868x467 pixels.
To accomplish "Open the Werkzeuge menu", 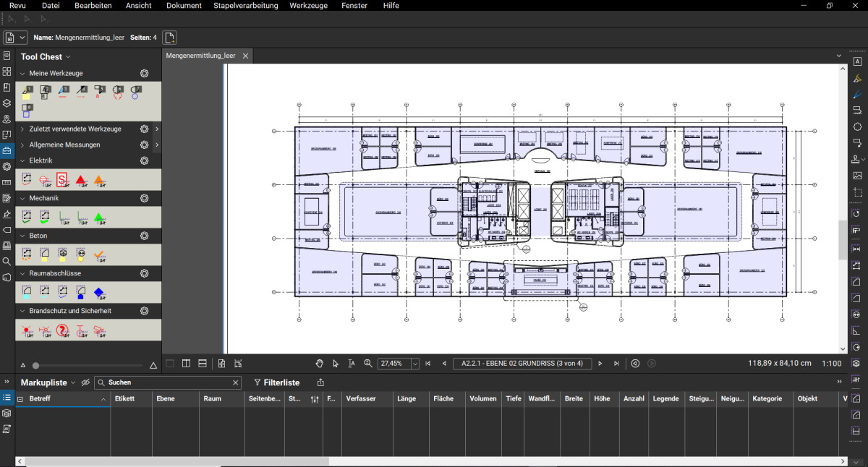I will point(308,6).
